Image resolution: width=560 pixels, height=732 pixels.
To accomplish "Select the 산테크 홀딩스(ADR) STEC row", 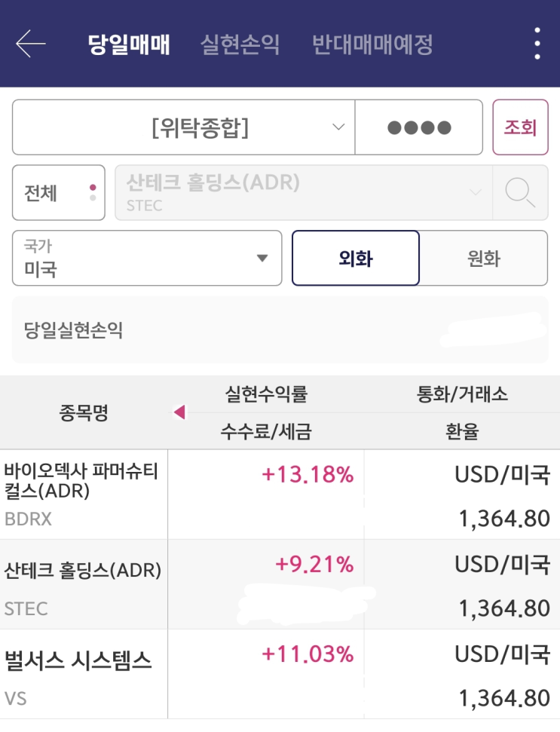I will click(x=83, y=584).
